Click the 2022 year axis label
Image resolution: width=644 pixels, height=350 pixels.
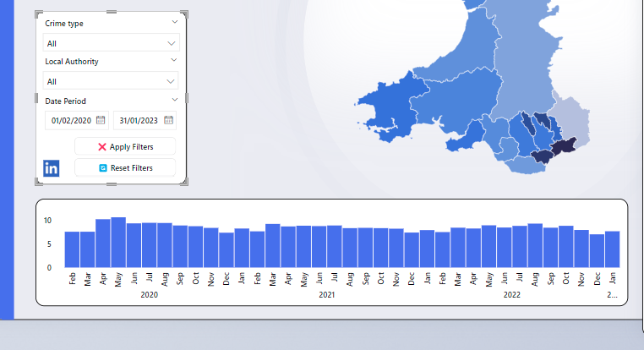point(512,295)
